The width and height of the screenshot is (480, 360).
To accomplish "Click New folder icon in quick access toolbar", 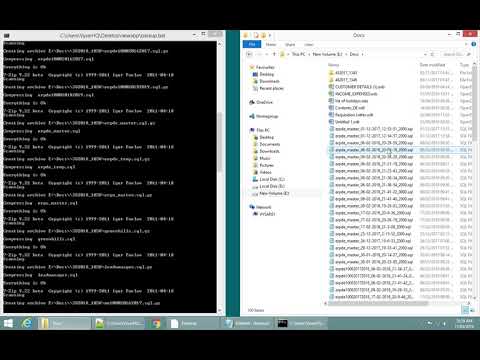I will click(x=263, y=35).
